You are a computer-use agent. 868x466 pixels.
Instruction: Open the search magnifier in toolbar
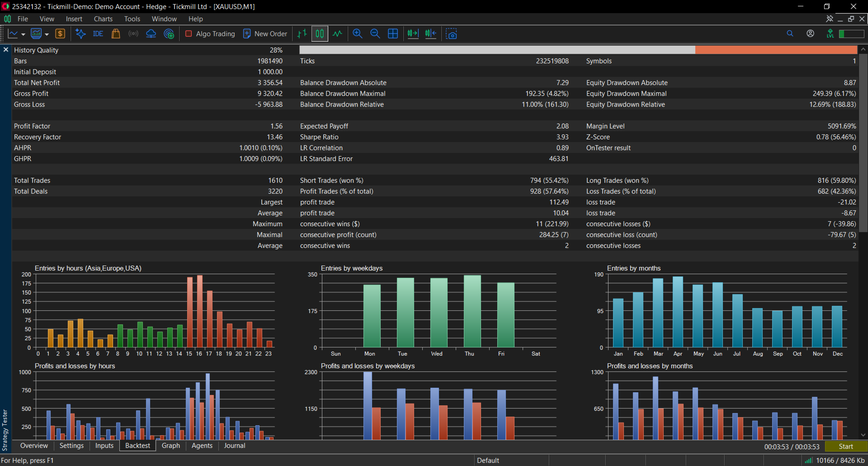(x=790, y=34)
